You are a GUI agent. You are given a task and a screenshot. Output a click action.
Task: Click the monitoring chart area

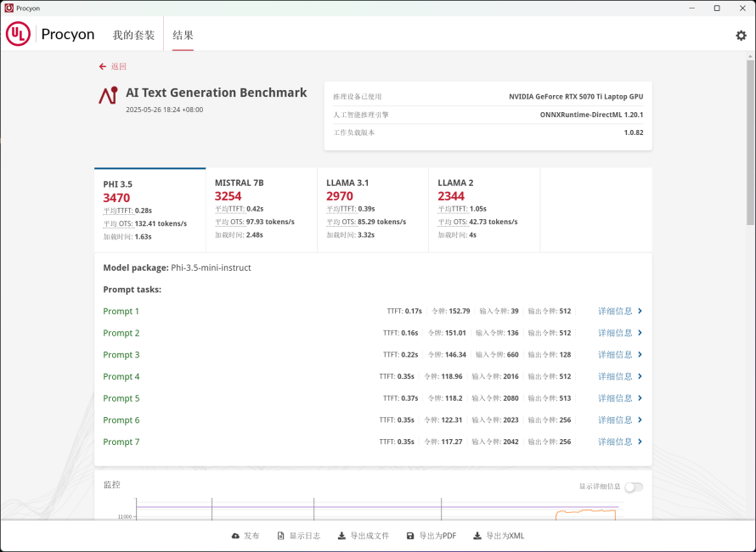coord(374,508)
